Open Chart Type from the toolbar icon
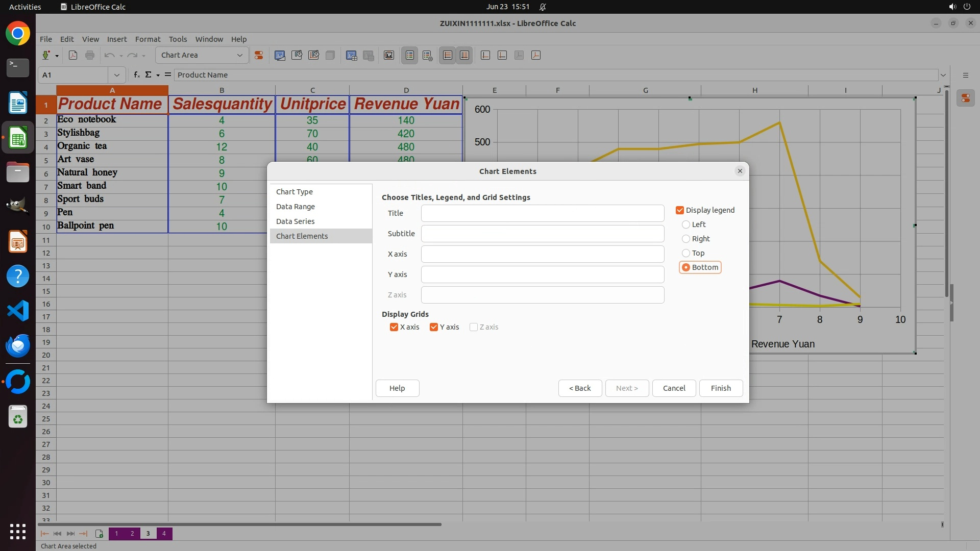Image resolution: width=980 pixels, height=551 pixels. point(280,55)
